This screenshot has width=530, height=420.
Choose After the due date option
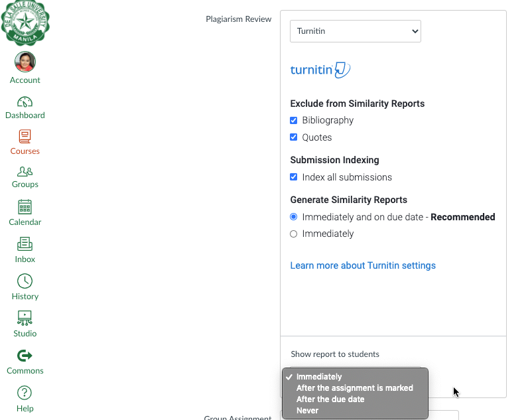355,399
